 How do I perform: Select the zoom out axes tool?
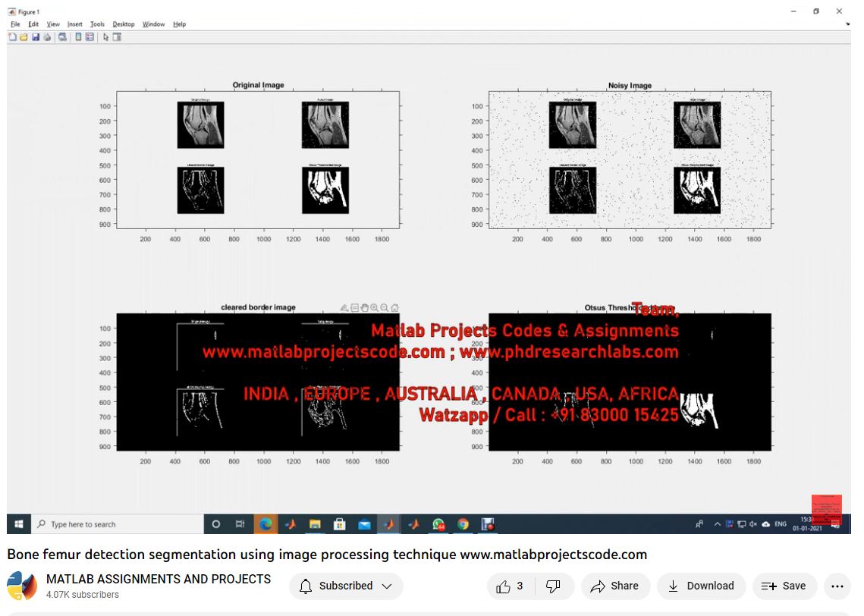click(384, 308)
